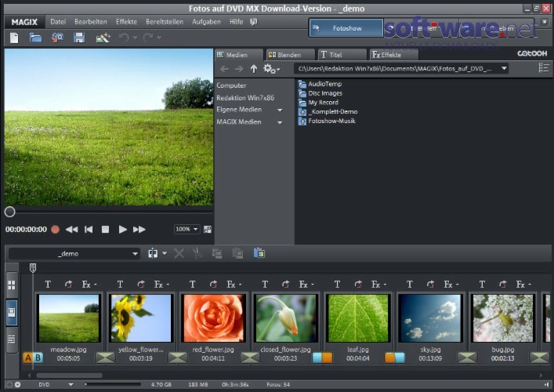The height and width of the screenshot is (392, 554).
Task: Open the Hilfe menu
Action: pyautogui.click(x=237, y=22)
